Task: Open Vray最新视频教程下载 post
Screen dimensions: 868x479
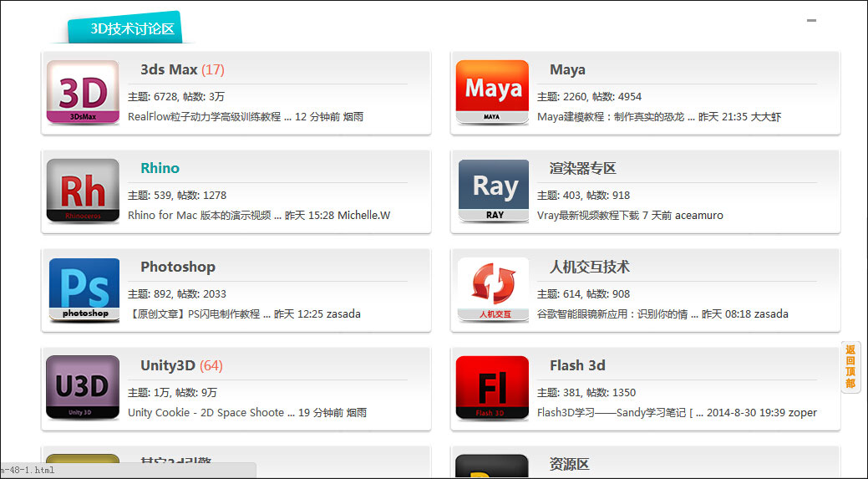Action: [588, 216]
